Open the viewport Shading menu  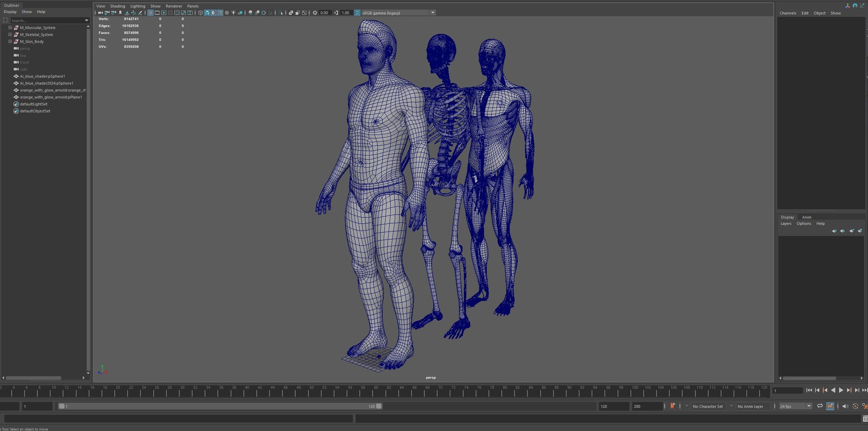(118, 6)
